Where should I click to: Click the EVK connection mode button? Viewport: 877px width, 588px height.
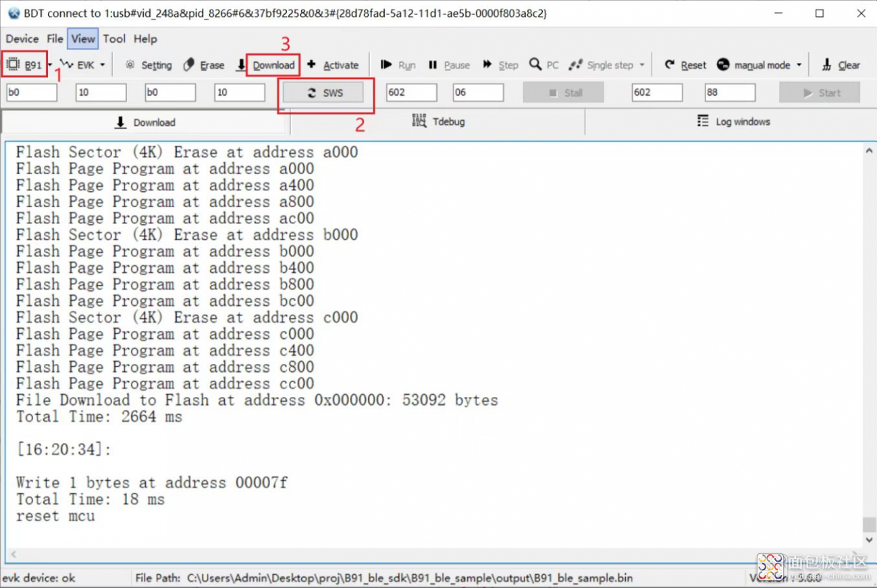point(77,65)
